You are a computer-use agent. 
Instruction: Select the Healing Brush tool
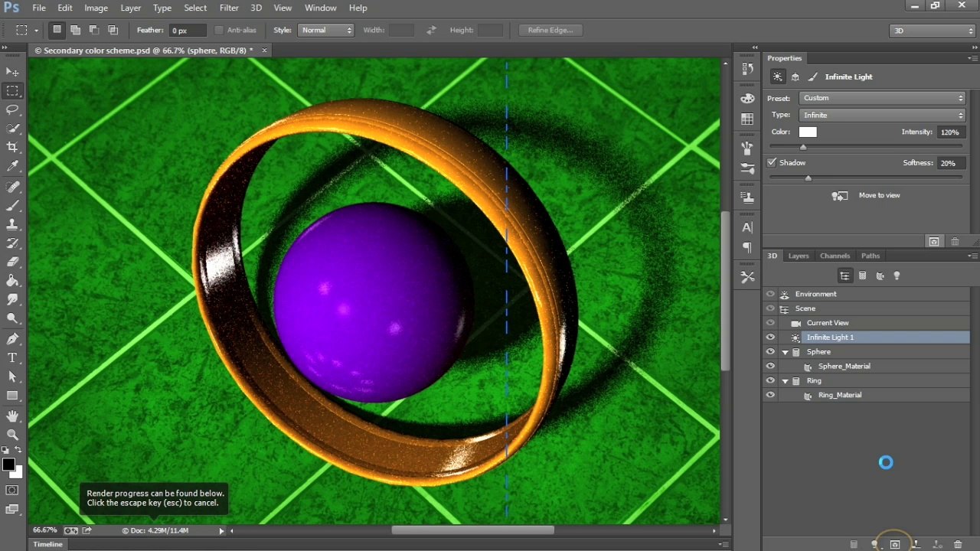tap(12, 187)
